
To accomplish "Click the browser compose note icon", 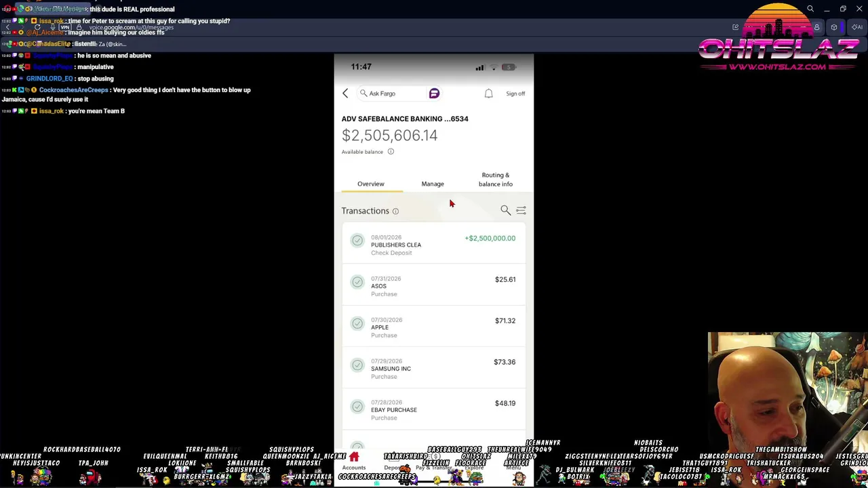I will pyautogui.click(x=735, y=27).
